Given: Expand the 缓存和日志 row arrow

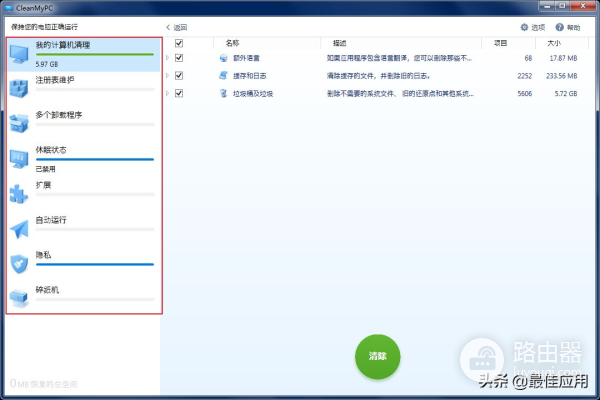Looking at the screenshot, I should [168, 75].
